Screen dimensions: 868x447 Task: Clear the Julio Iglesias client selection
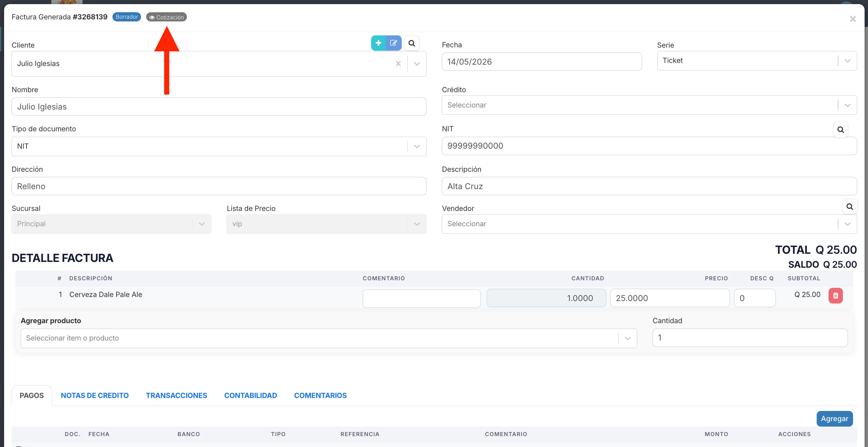[398, 64]
